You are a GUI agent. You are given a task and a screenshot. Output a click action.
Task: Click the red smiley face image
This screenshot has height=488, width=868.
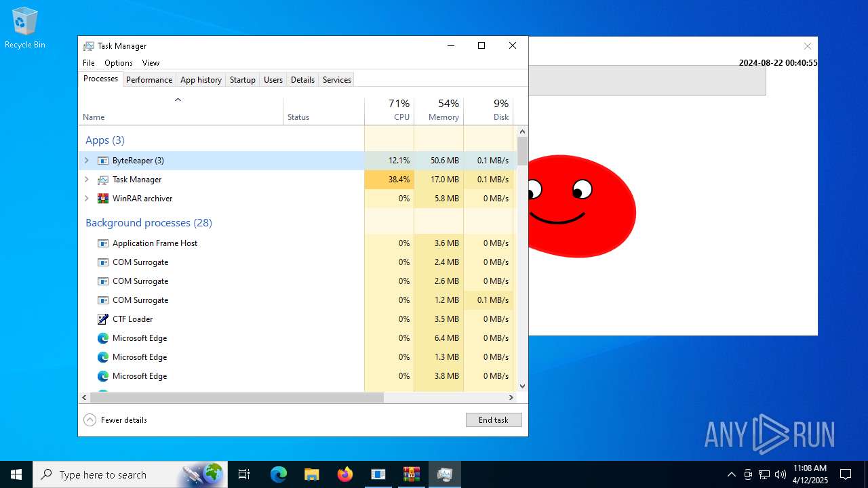tap(582, 206)
